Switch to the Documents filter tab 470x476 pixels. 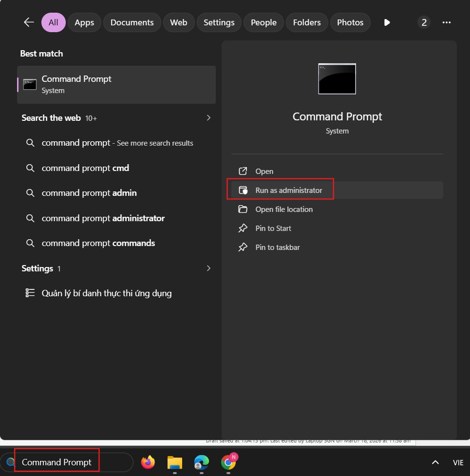click(x=132, y=22)
